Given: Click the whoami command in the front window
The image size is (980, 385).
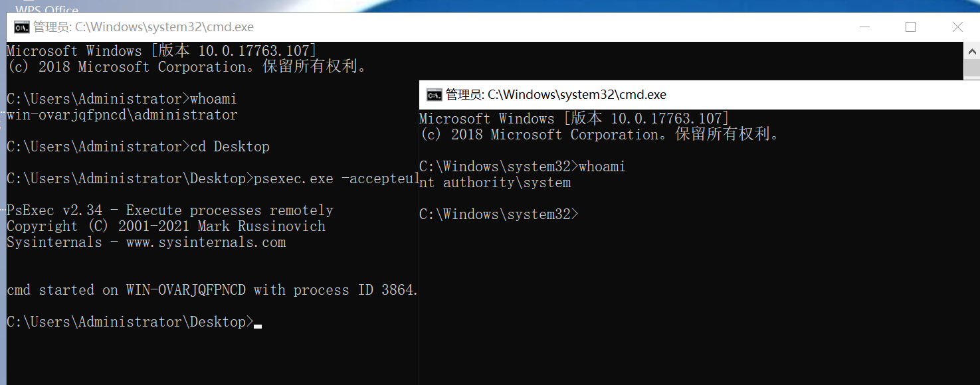Looking at the screenshot, I should (602, 167).
